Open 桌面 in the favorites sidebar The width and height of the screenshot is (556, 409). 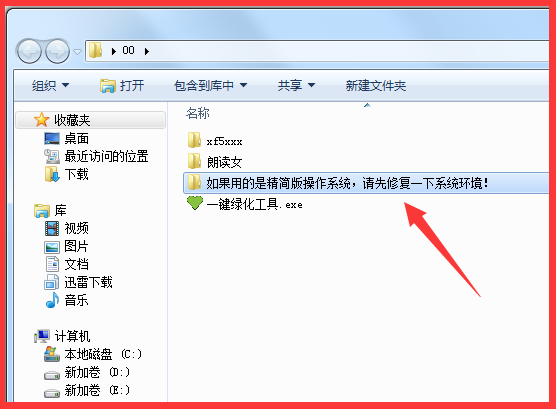click(66, 138)
